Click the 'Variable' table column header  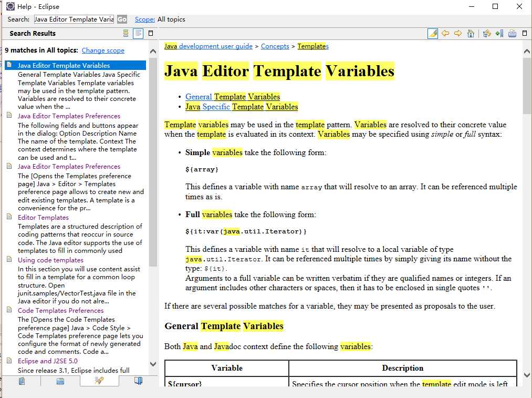click(x=227, y=368)
